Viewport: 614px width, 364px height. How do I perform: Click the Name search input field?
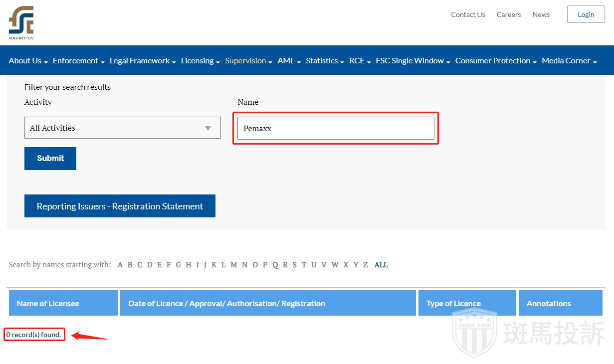[335, 129]
